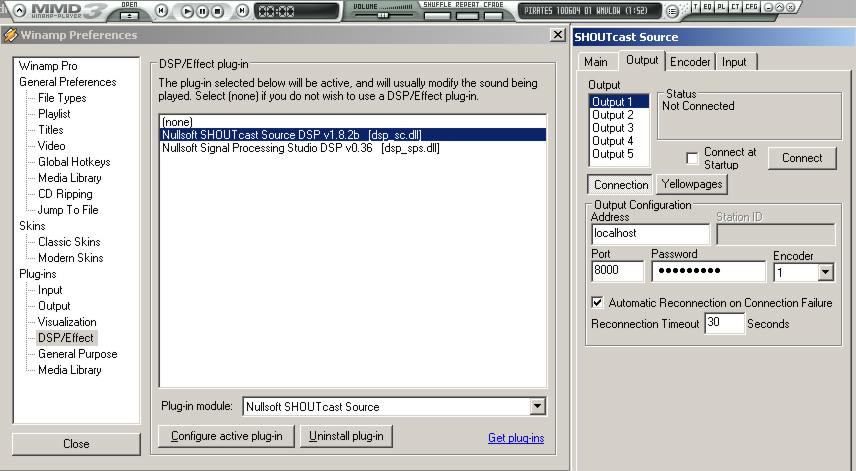This screenshot has height=471, width=856.
Task: Click the T button in player bar
Action: pos(696,7)
